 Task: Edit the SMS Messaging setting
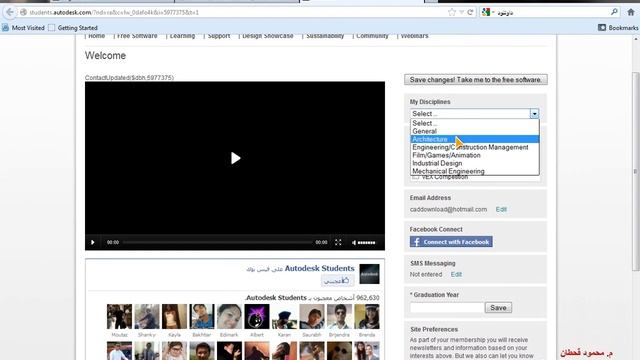coord(456,274)
